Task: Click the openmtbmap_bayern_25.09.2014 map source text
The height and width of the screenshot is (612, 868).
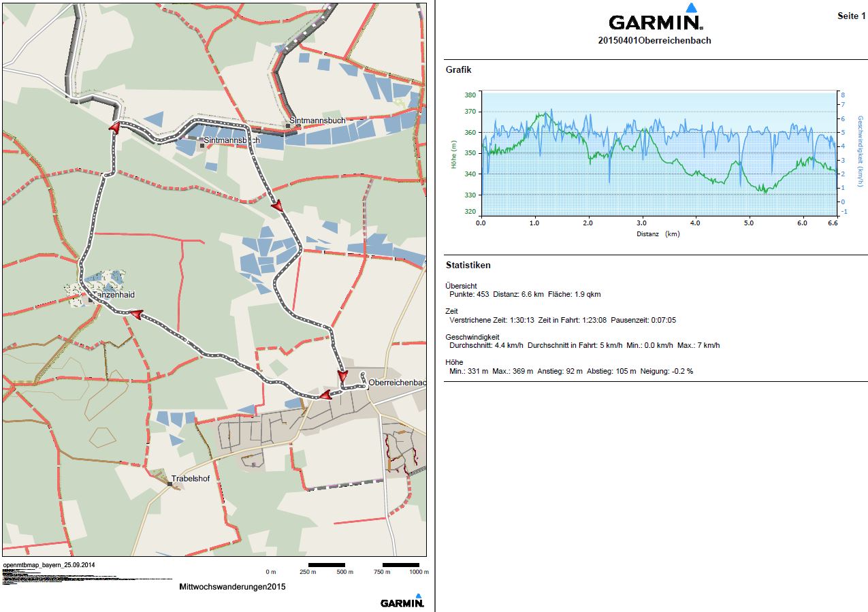Action: 48,565
